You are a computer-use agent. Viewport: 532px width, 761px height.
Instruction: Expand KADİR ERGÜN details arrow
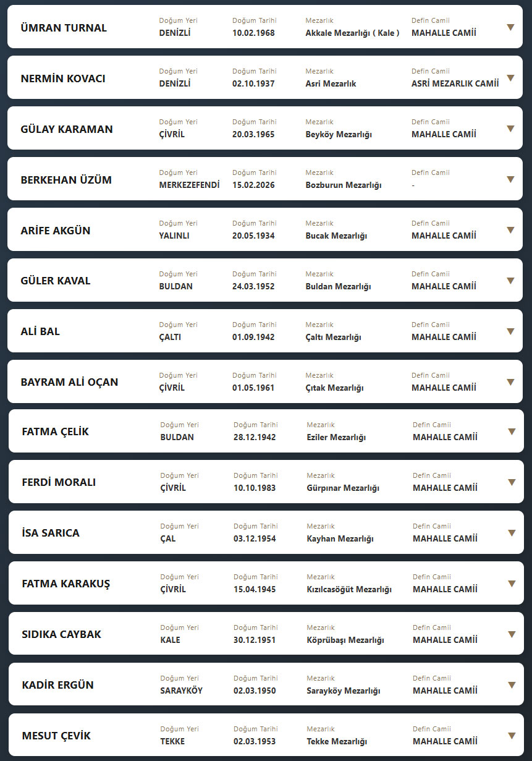512,685
